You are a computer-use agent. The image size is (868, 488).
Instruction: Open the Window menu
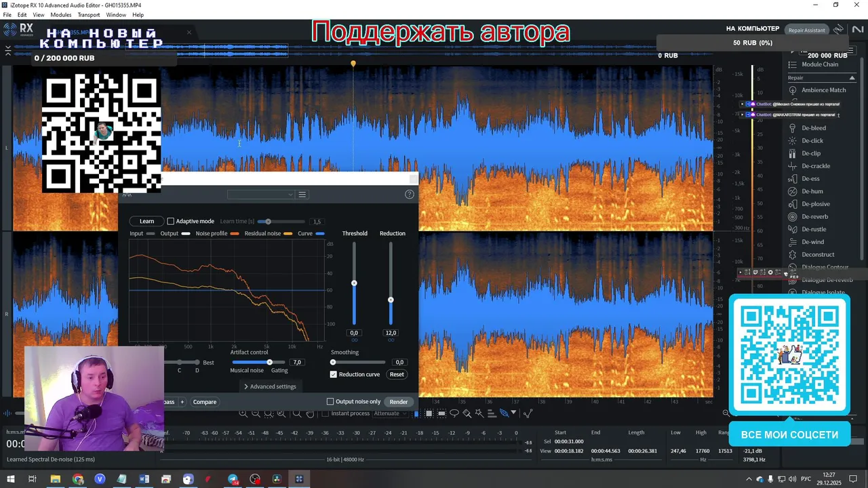pyautogui.click(x=116, y=15)
